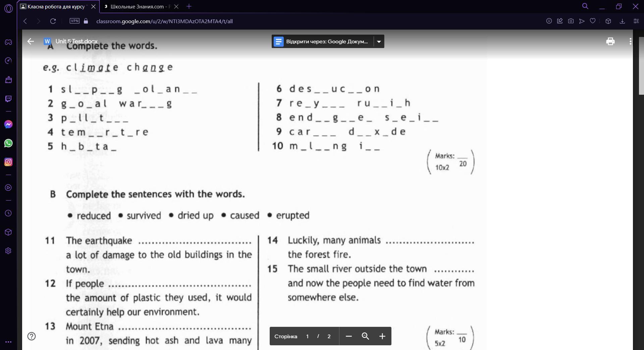The height and width of the screenshot is (350, 644).
Task: Open sidebar three-dots setup menu
Action: pos(8,342)
